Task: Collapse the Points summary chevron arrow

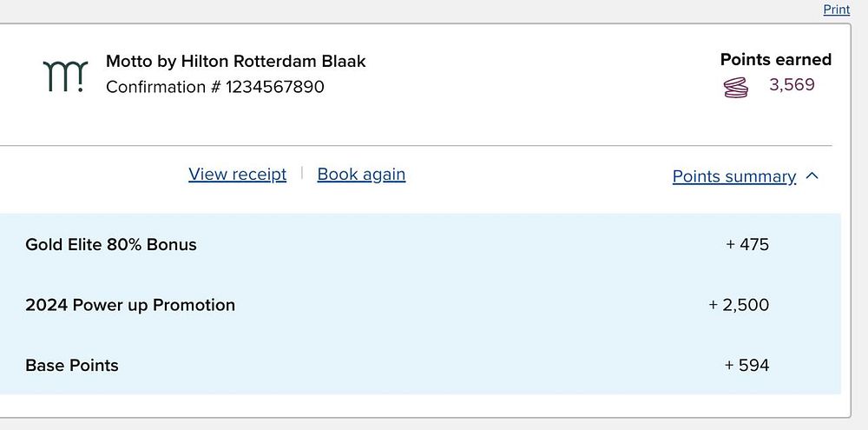Action: (x=812, y=176)
